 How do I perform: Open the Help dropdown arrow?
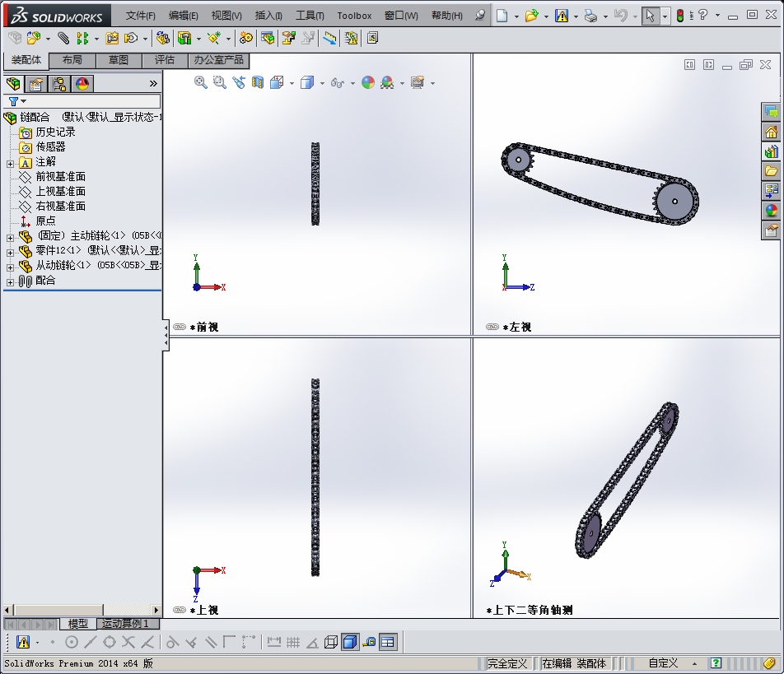pyautogui.click(x=717, y=16)
